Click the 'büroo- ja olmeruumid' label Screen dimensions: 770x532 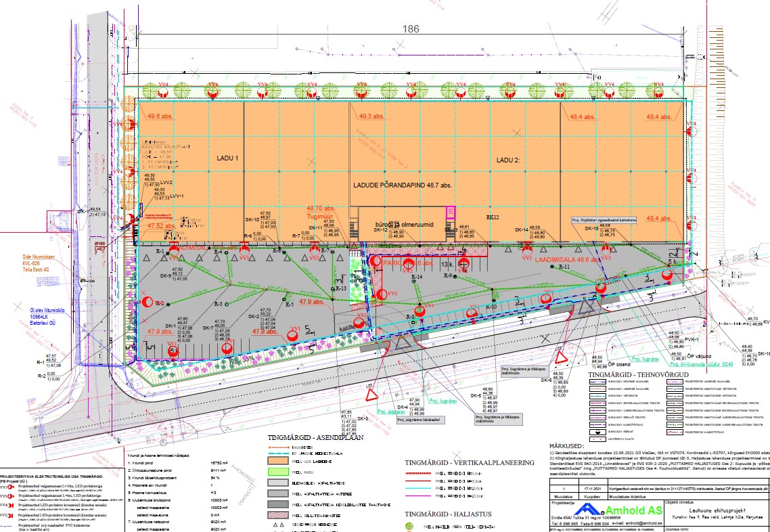point(405,224)
